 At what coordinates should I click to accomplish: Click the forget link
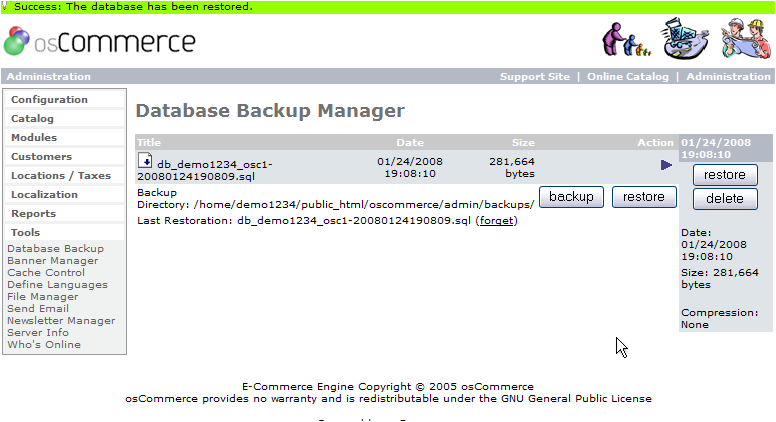pos(496,221)
